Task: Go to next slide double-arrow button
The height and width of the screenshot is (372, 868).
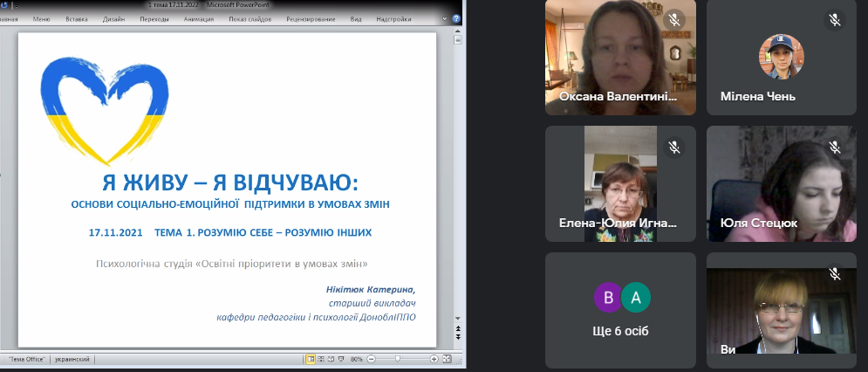Action: (x=458, y=336)
